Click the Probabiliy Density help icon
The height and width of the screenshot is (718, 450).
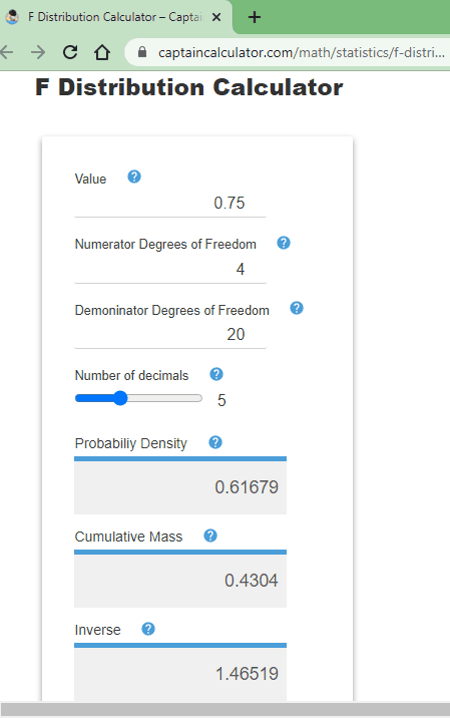click(x=216, y=442)
